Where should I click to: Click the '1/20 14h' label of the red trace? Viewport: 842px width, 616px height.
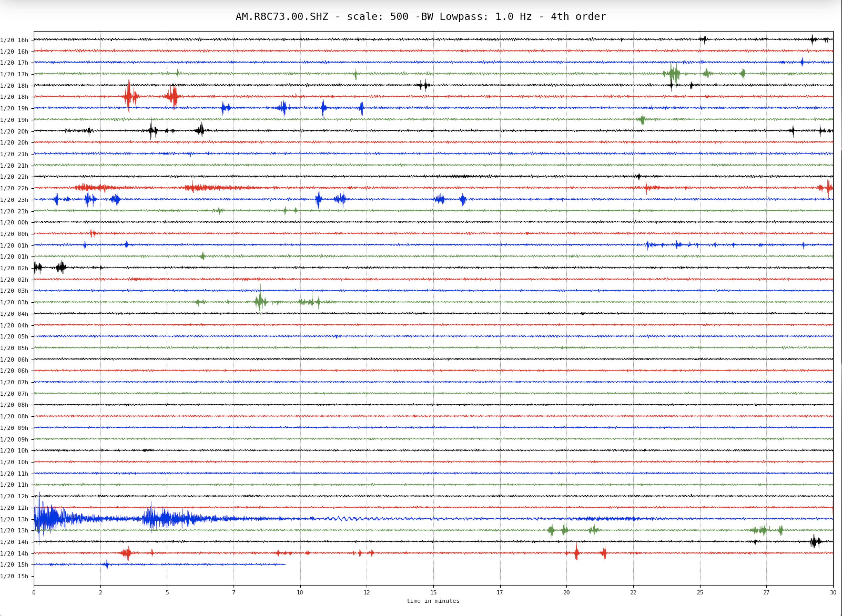pos(14,554)
